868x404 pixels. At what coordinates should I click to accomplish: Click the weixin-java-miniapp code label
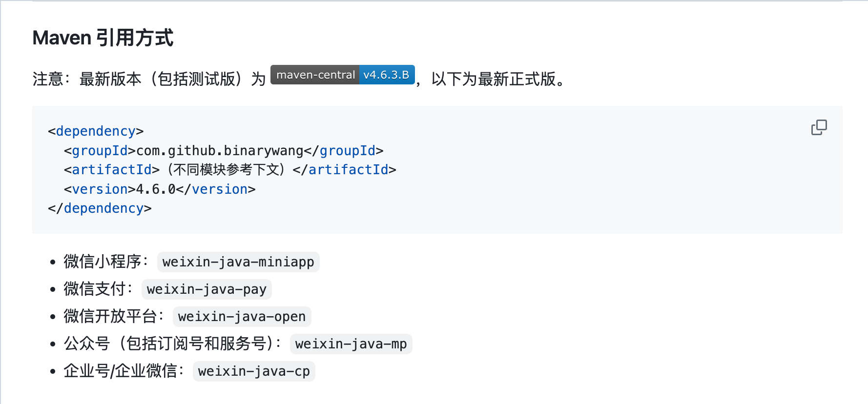point(238,262)
